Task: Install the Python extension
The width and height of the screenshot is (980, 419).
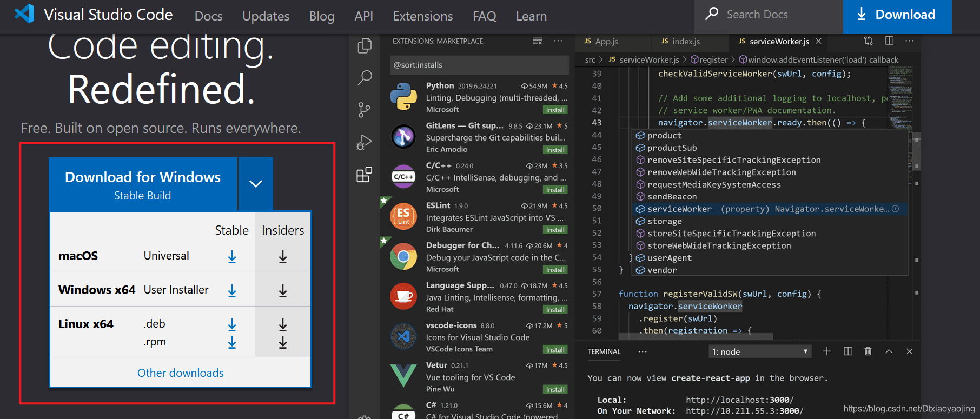Action: tap(555, 110)
